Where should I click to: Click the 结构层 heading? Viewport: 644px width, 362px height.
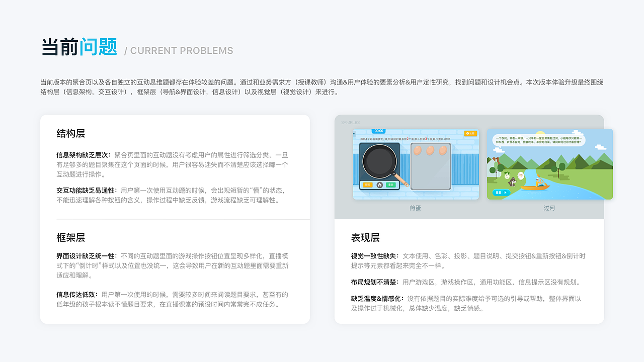(71, 133)
